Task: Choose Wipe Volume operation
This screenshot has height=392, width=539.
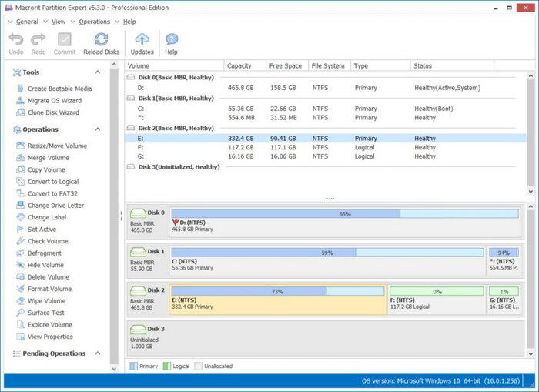Action: (x=46, y=301)
